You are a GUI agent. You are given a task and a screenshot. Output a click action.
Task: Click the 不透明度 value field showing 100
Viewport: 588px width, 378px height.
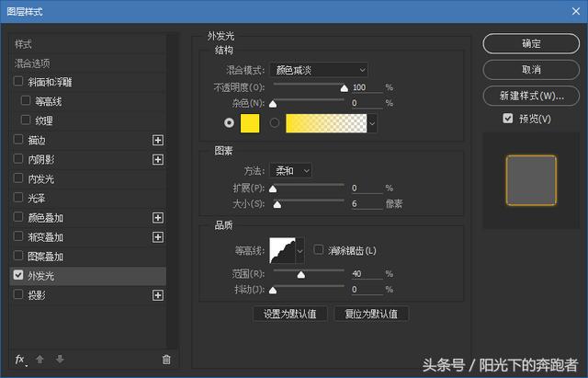(367, 87)
